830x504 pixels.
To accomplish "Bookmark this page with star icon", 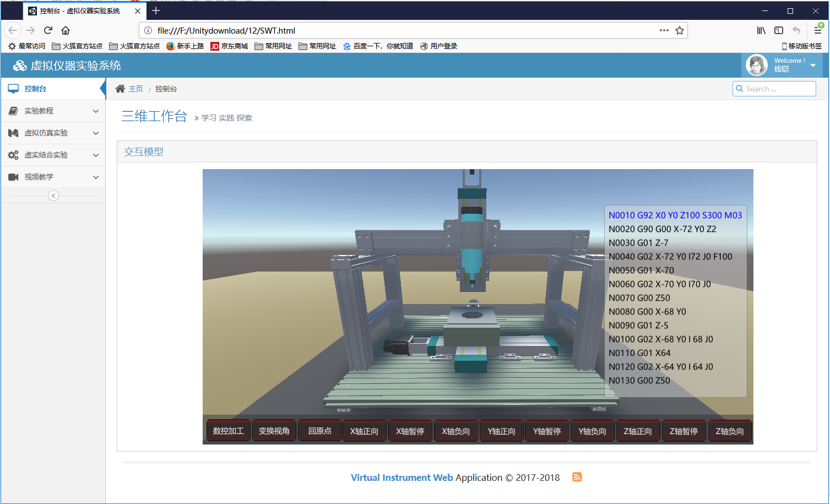I will 680,31.
